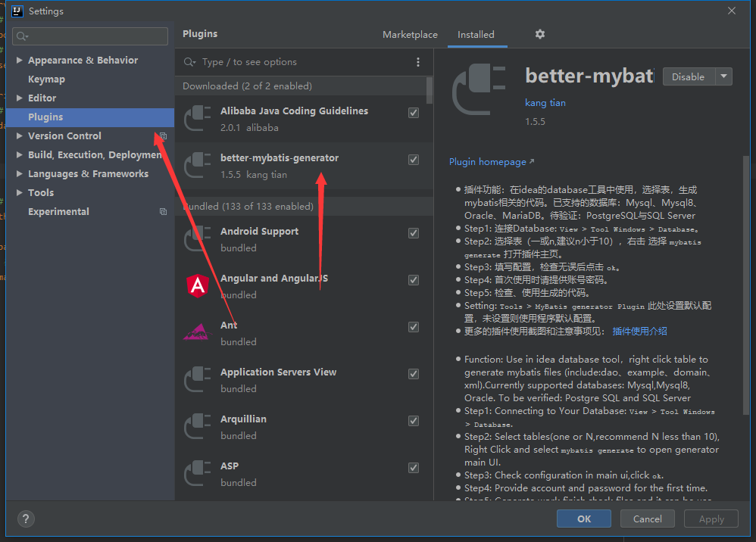This screenshot has height=542, width=756.
Task: Uncheck Alibaba Java Coding Guidelines plugin
Action: [414, 113]
